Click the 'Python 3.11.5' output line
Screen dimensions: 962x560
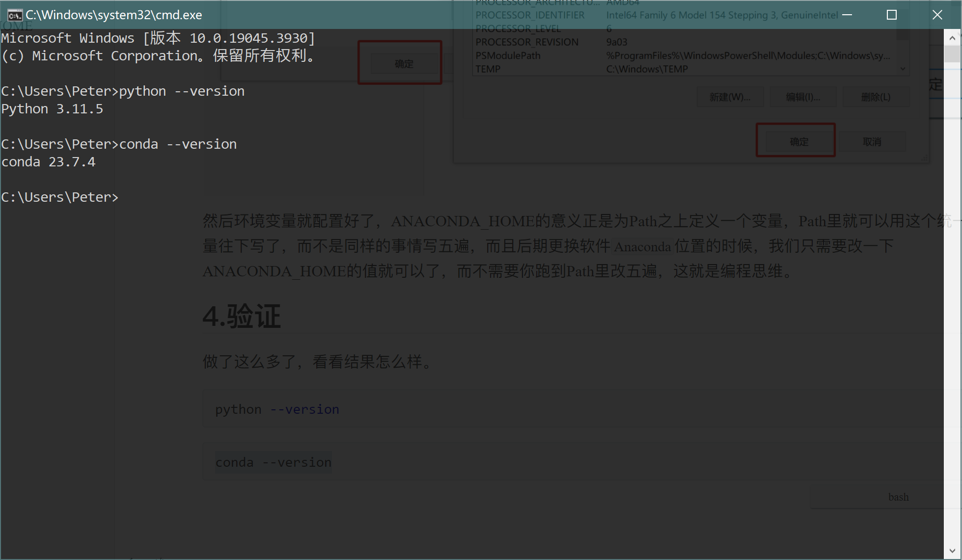[52, 109]
